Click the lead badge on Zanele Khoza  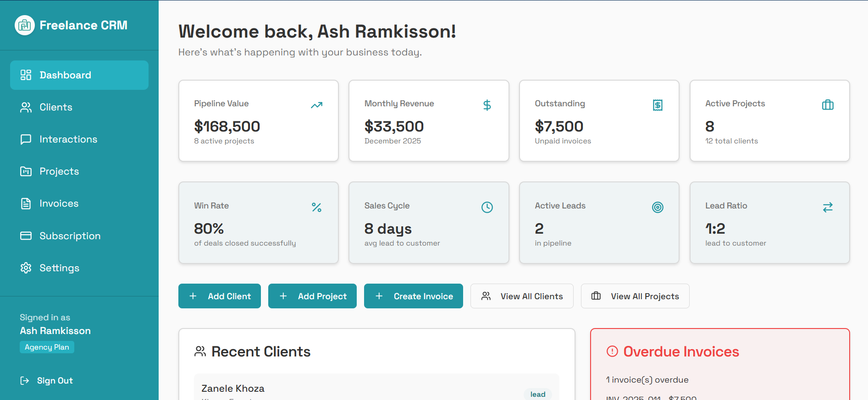(x=538, y=394)
